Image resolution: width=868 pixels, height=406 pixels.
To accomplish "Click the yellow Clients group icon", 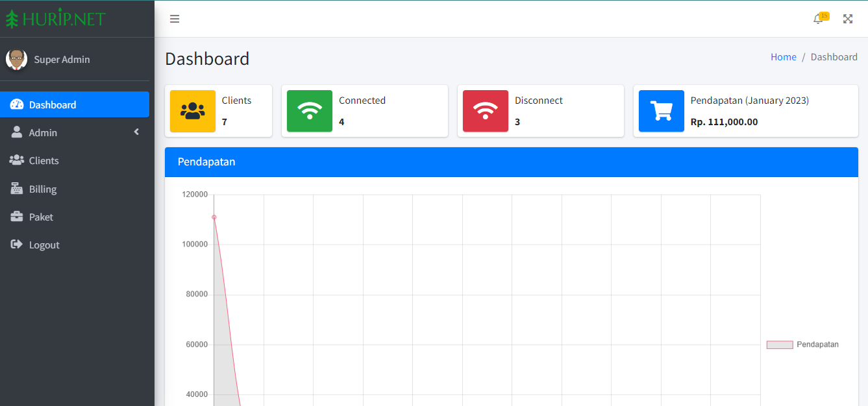I will [x=193, y=111].
